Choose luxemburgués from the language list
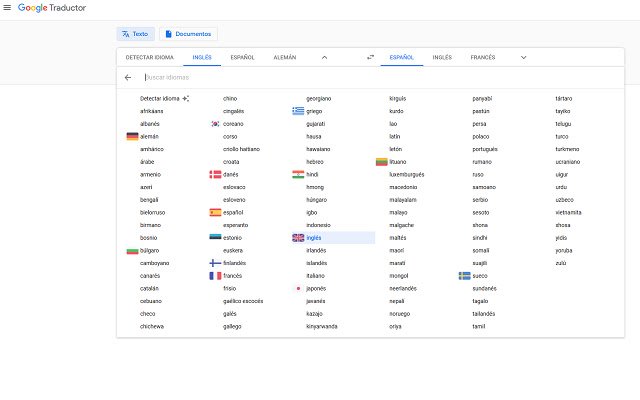 [407, 174]
